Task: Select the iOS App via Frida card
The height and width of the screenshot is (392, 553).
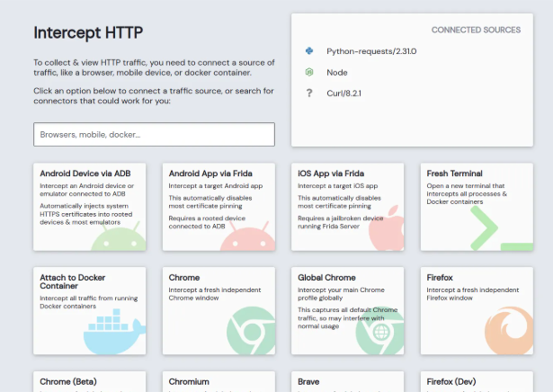Action: point(348,207)
